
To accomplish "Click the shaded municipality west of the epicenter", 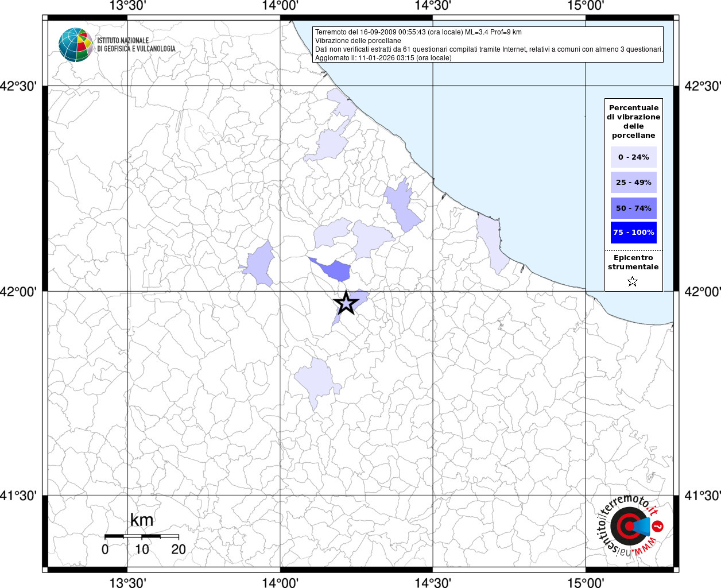I will [x=260, y=264].
